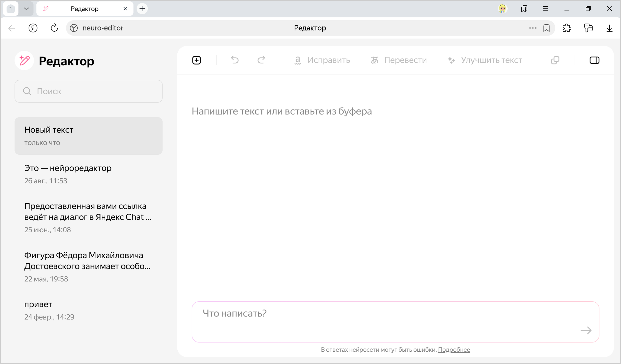Click the redo arrow in toolbar

261,60
